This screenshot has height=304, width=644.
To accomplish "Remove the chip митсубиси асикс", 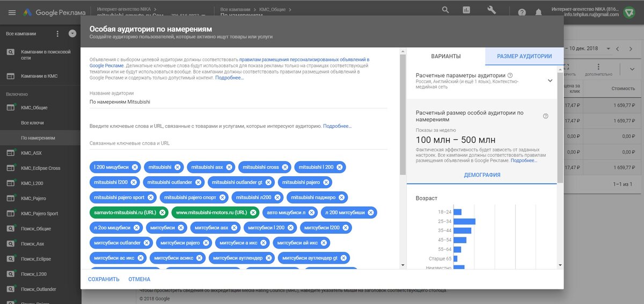I will pos(200,258).
